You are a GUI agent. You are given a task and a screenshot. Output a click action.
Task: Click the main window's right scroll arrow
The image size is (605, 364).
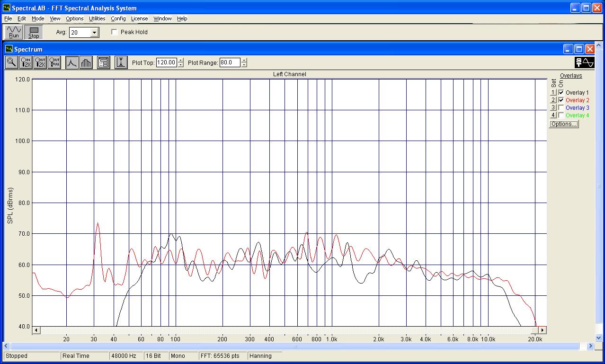[x=590, y=346]
